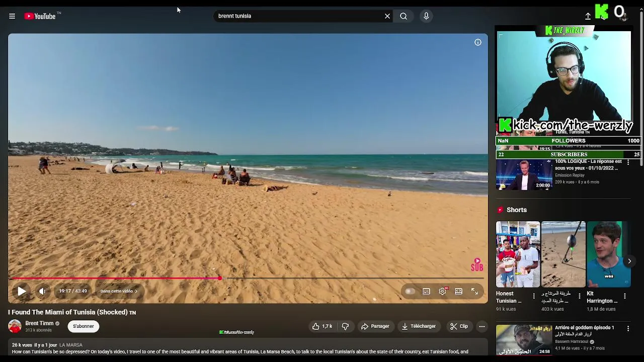The width and height of the screenshot is (644, 362).
Task: Click the S'abonner button
Action: [84, 326]
